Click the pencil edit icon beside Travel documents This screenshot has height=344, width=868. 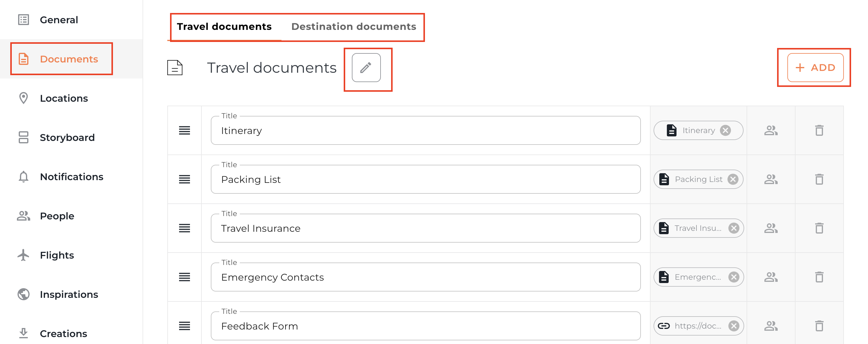366,68
